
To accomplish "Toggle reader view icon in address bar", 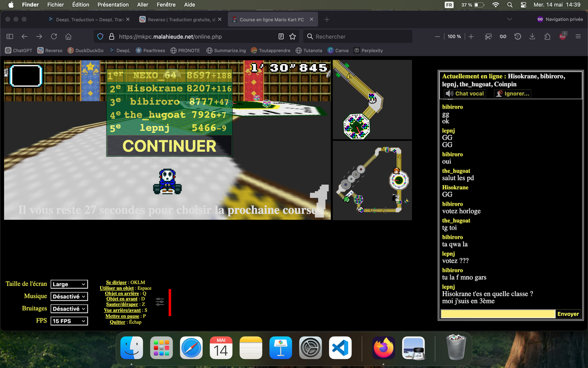I will pos(281,36).
